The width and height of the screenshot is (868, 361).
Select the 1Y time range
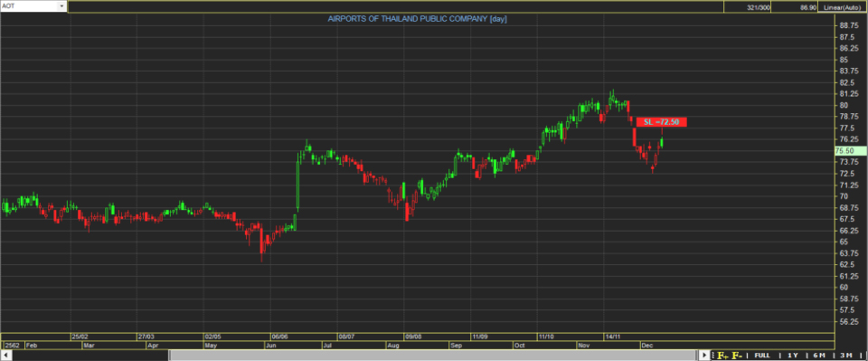point(793,355)
